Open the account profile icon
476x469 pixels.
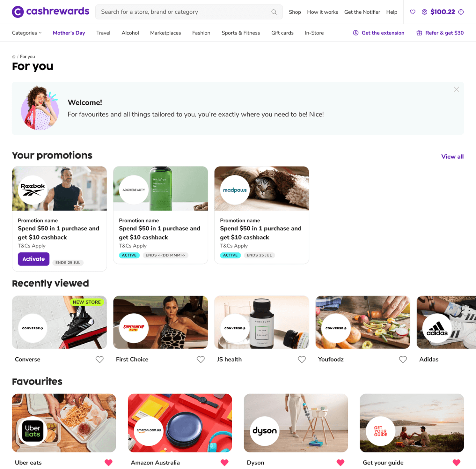pyautogui.click(x=424, y=12)
